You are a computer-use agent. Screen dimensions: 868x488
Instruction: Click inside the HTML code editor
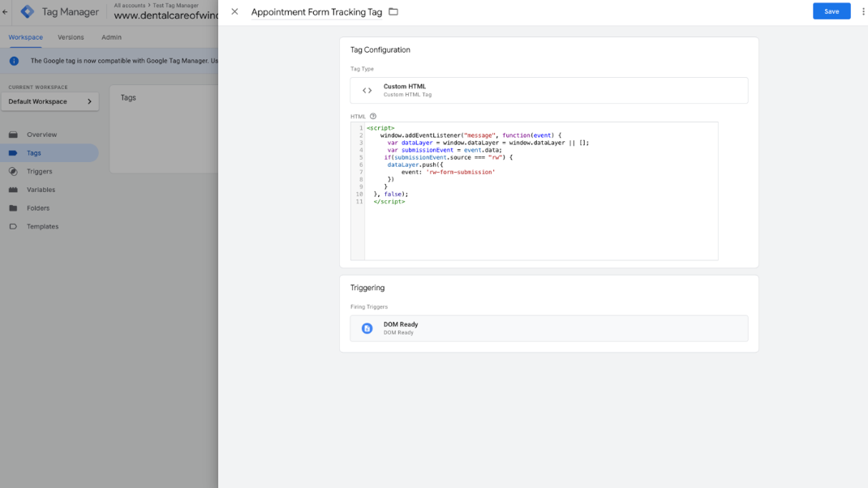(x=540, y=227)
